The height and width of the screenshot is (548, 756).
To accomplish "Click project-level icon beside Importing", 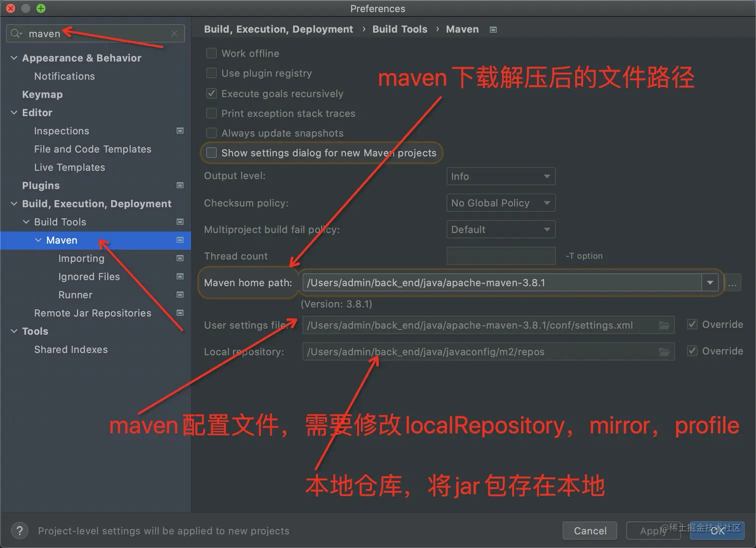I will coord(180,258).
